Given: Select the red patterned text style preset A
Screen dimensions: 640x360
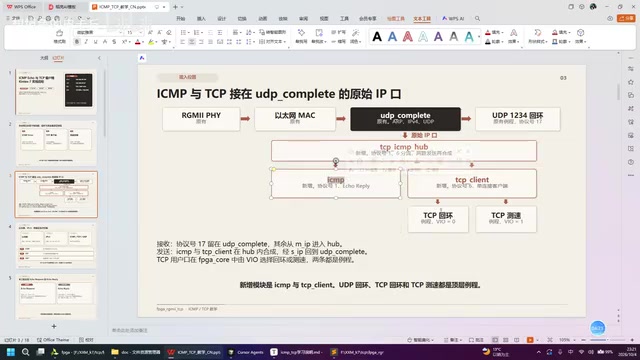Looking at the screenshot, I should (x=407, y=37).
